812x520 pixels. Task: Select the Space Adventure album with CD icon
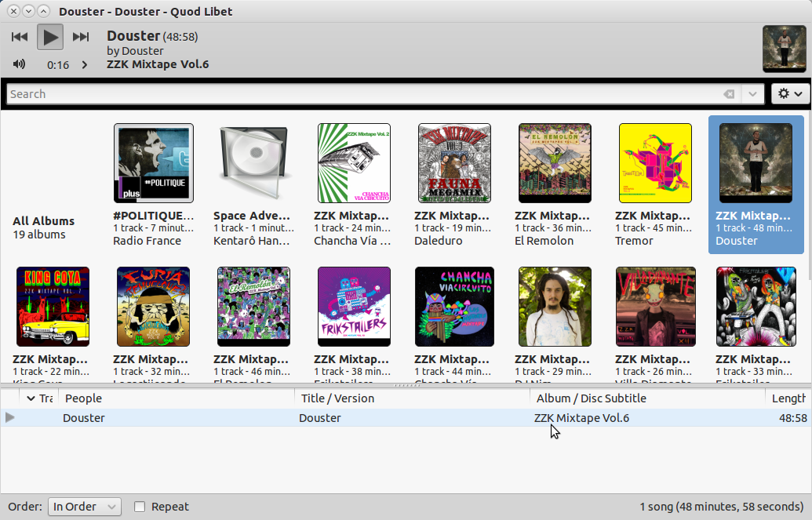253,185
